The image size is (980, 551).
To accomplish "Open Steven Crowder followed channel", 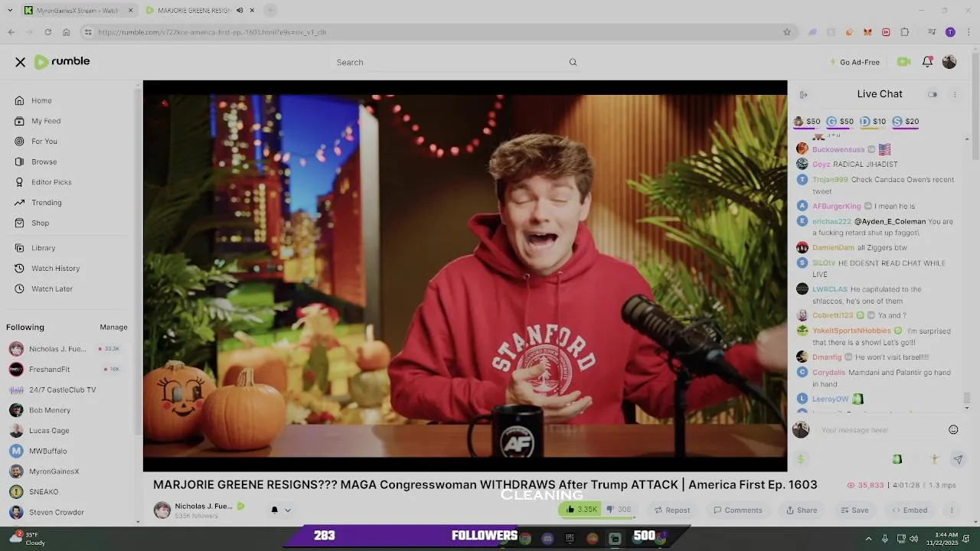I will (x=56, y=512).
